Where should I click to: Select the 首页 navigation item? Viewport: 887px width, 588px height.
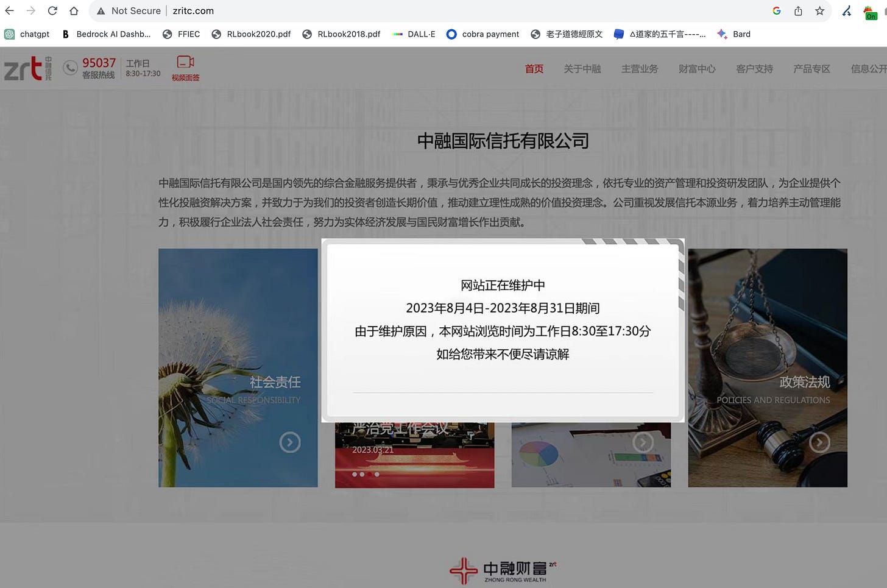point(534,69)
